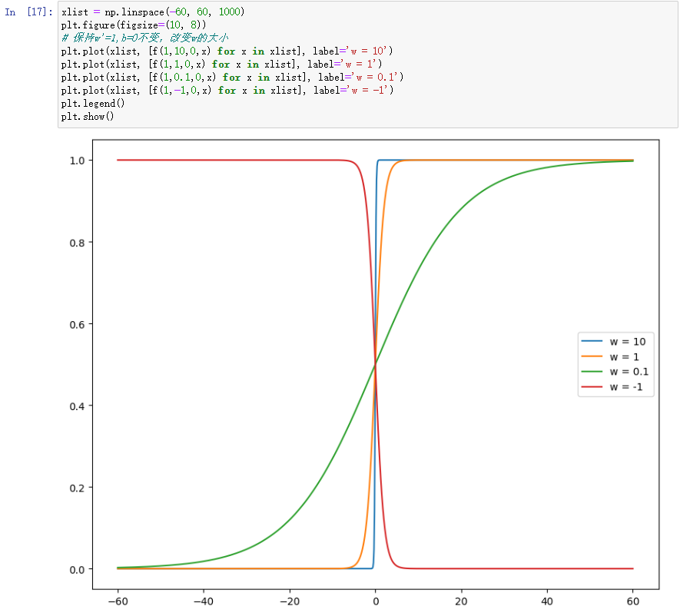
Task: Click the plt.show() code line
Action: point(88,116)
